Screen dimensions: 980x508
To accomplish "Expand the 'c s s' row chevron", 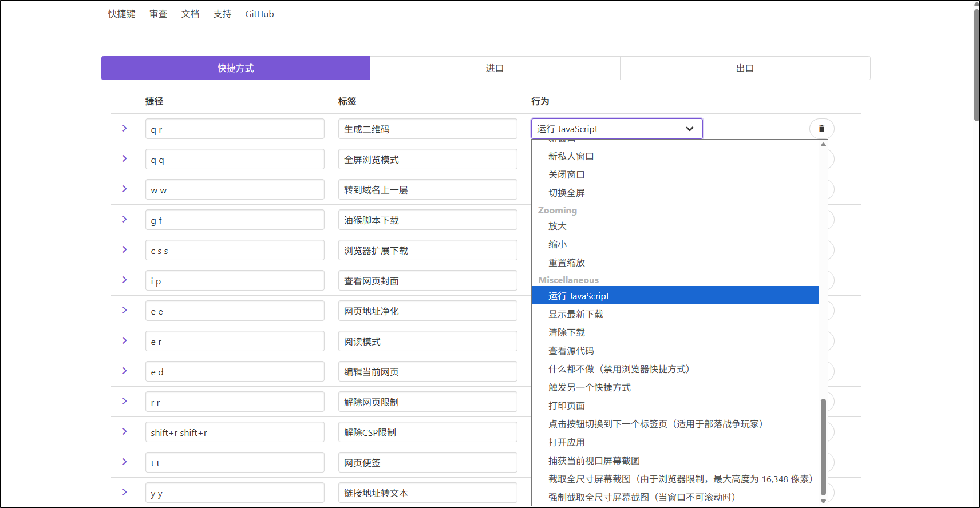I will (x=124, y=250).
